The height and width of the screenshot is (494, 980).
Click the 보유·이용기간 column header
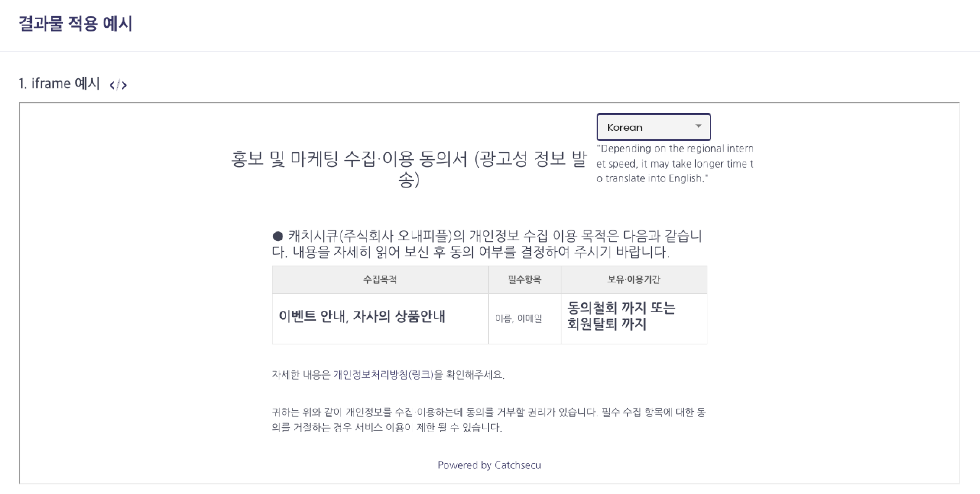click(634, 279)
